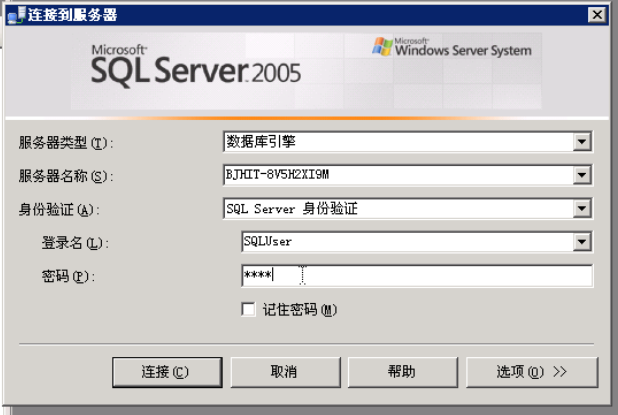Click the 服务器名称(S) label
Image resolution: width=618 pixels, height=415 pixels.
coord(66,176)
